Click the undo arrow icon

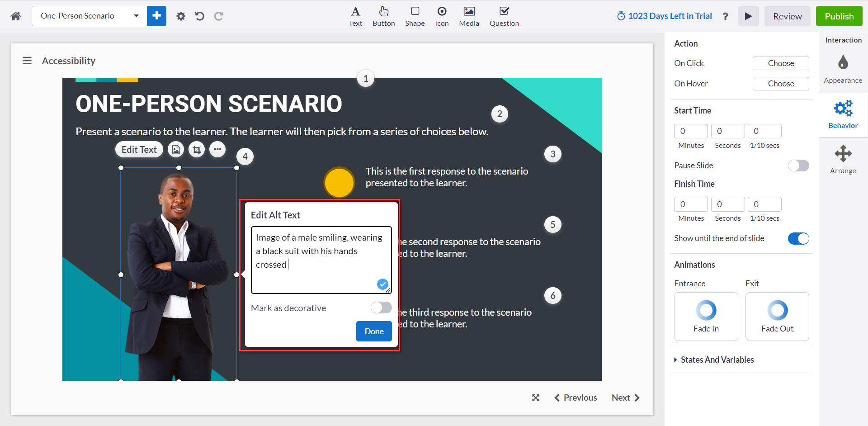(199, 16)
